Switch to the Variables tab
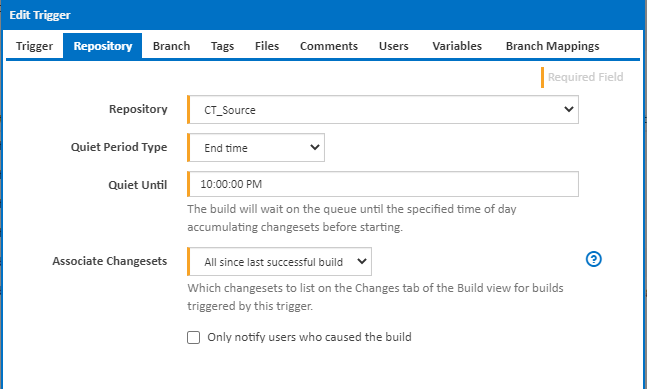 (x=457, y=46)
